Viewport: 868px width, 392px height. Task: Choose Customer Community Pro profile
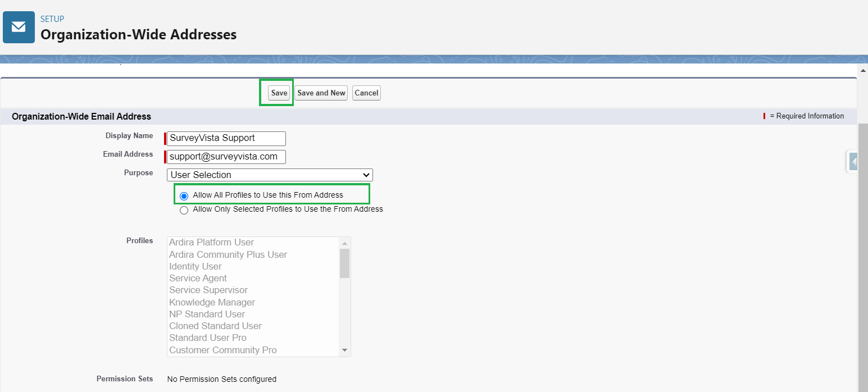point(222,350)
